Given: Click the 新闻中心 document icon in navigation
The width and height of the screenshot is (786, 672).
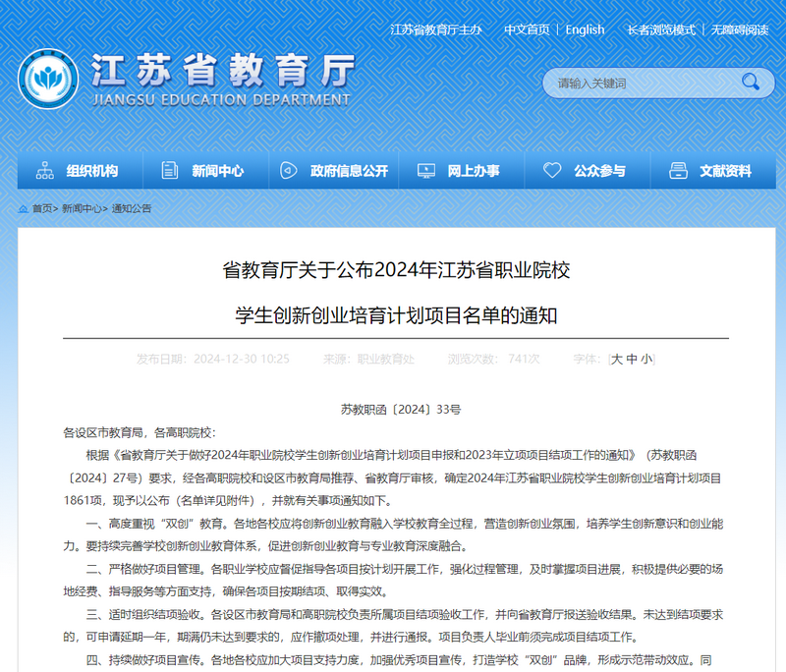Looking at the screenshot, I should 169,169.
